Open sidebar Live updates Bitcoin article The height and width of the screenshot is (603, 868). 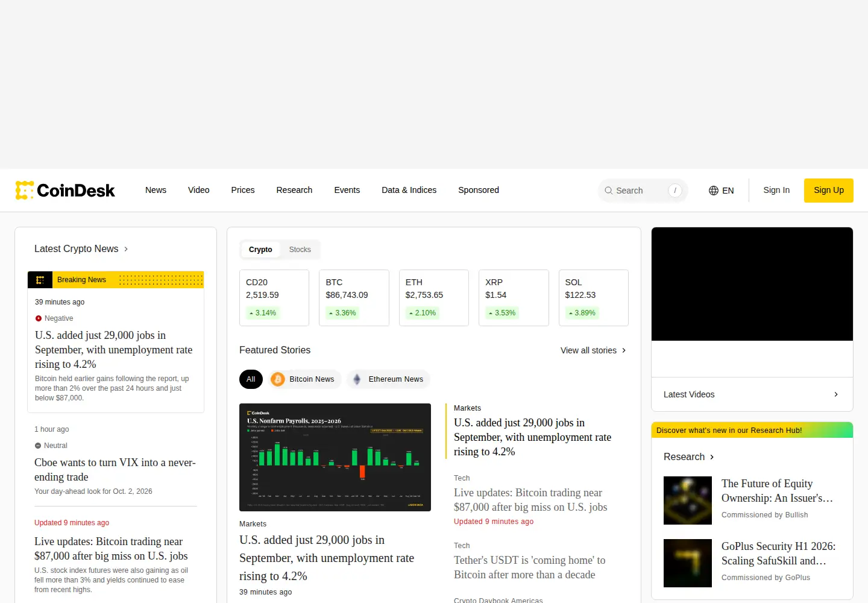pos(111,549)
